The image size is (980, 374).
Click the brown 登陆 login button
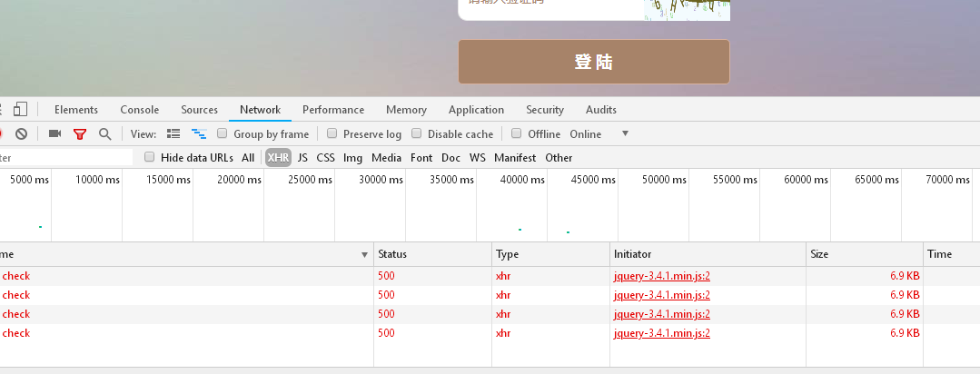tap(594, 62)
